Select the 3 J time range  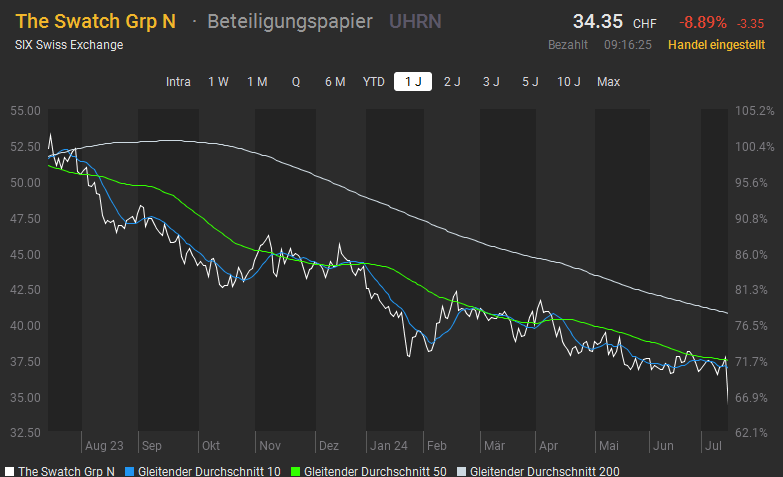pyautogui.click(x=491, y=82)
